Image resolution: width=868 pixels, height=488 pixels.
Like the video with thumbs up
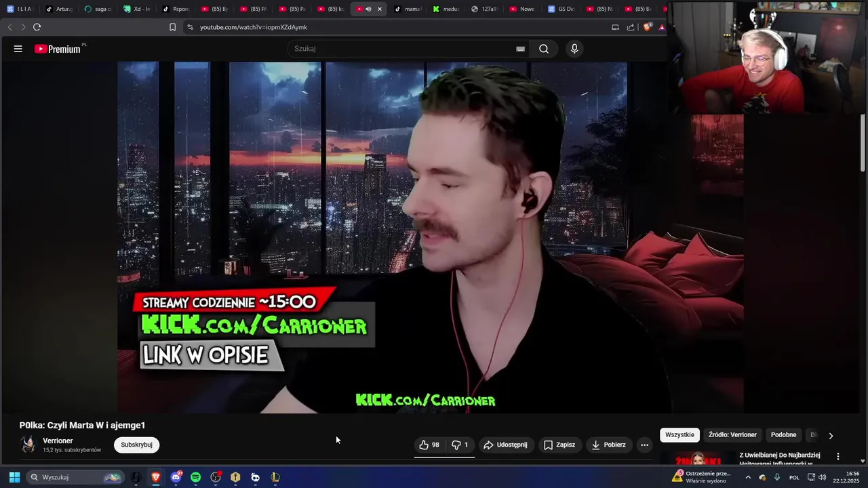[429, 445]
